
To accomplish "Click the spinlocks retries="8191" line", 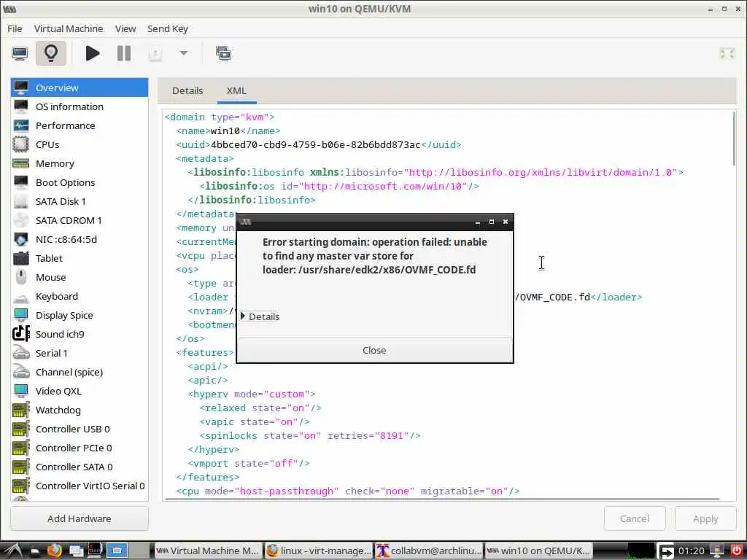I will point(309,436).
